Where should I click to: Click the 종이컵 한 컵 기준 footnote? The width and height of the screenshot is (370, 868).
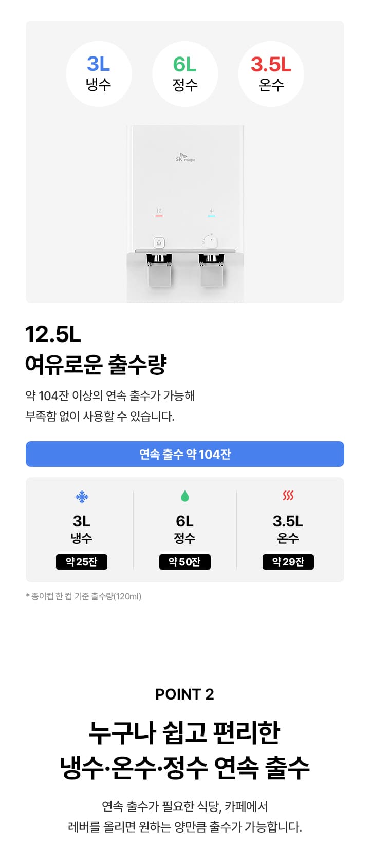pos(84,596)
